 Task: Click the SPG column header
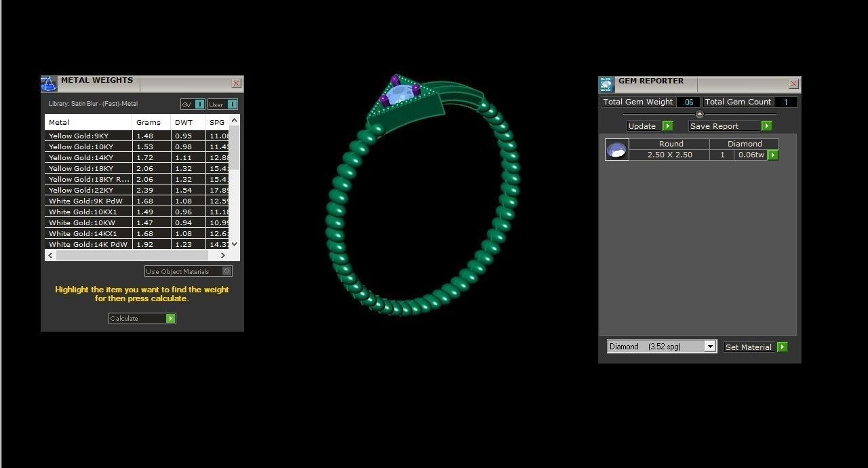(x=217, y=123)
